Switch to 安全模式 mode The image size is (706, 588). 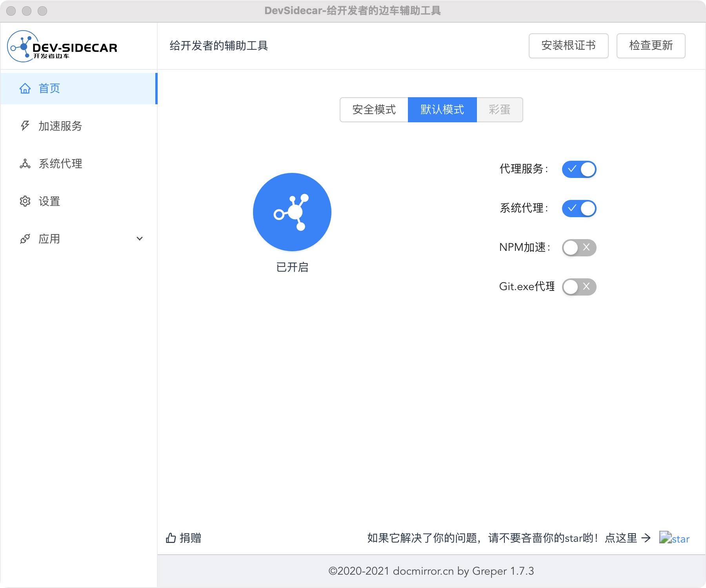(374, 110)
